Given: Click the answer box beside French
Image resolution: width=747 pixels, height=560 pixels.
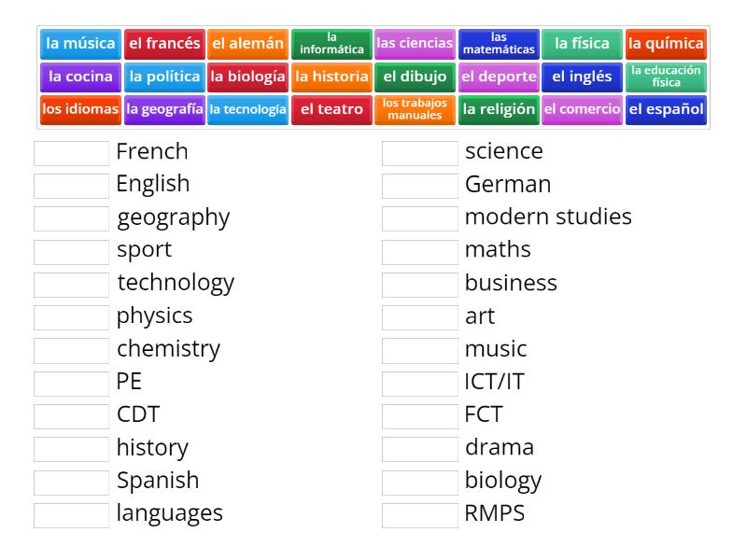Looking at the screenshot, I should tap(71, 151).
